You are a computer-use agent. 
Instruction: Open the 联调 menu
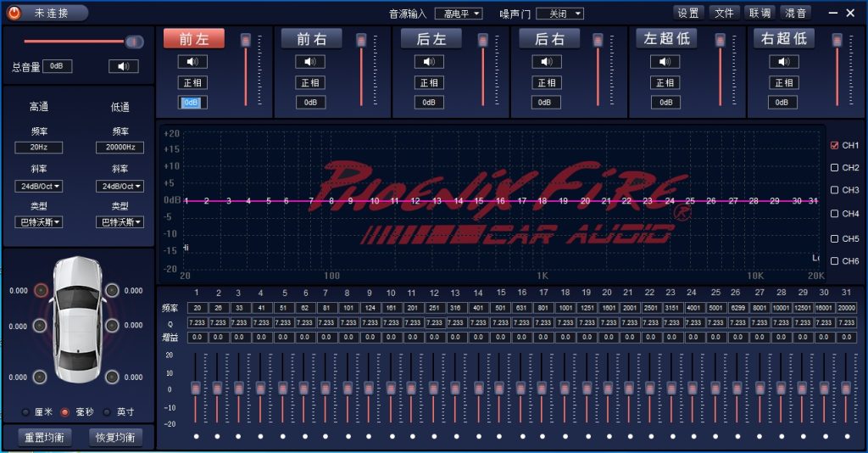[x=759, y=13]
